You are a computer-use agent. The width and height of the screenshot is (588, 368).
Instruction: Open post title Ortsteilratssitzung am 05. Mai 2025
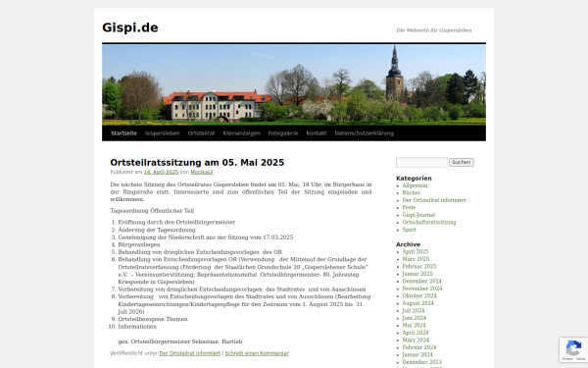click(x=197, y=163)
